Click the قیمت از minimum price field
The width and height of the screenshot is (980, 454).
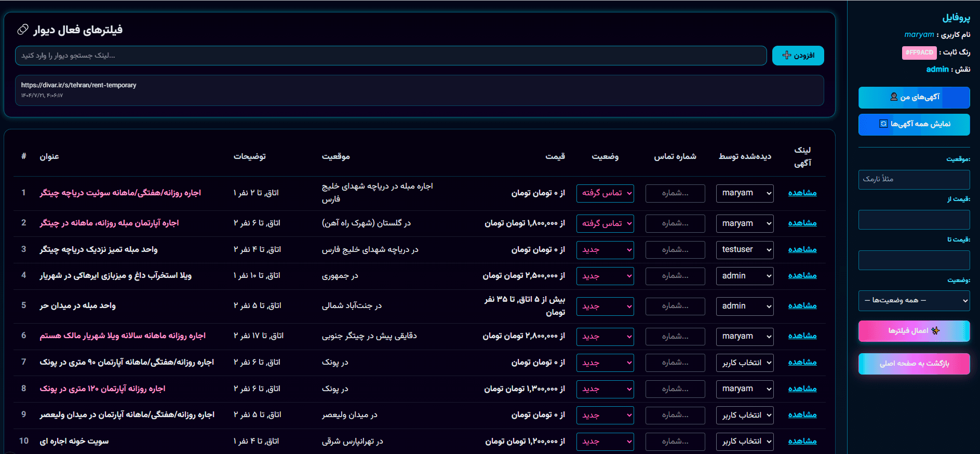(x=914, y=220)
